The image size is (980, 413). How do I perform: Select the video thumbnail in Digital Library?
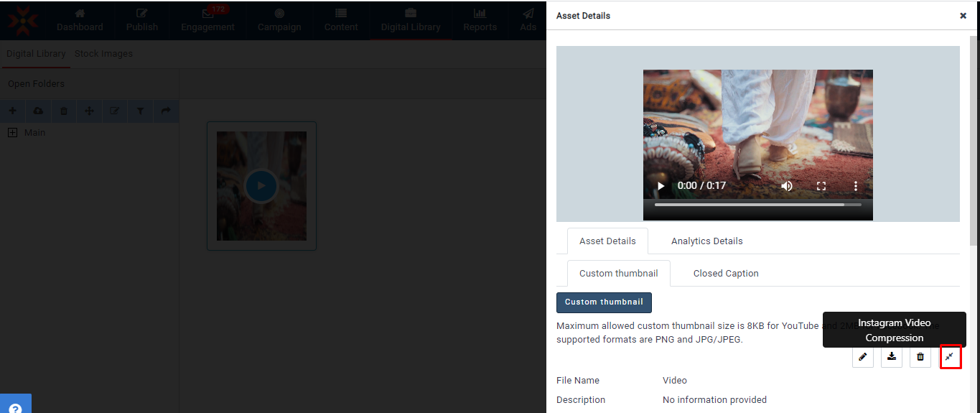click(261, 186)
